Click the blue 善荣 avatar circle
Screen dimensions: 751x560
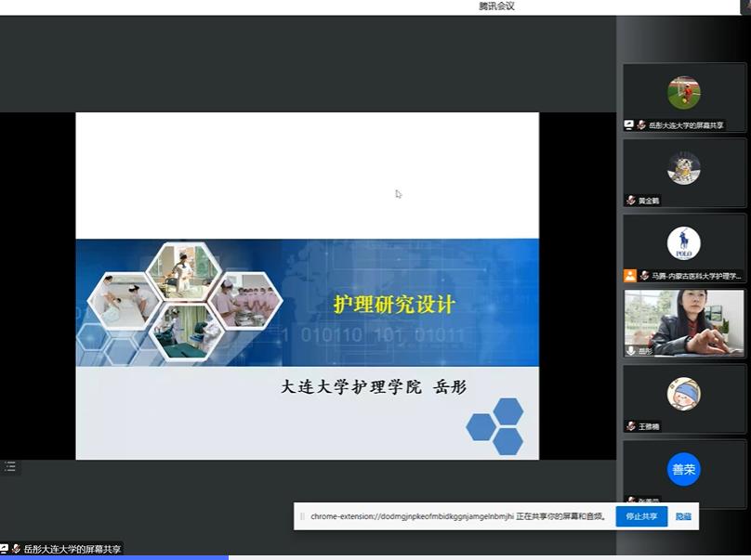point(683,470)
